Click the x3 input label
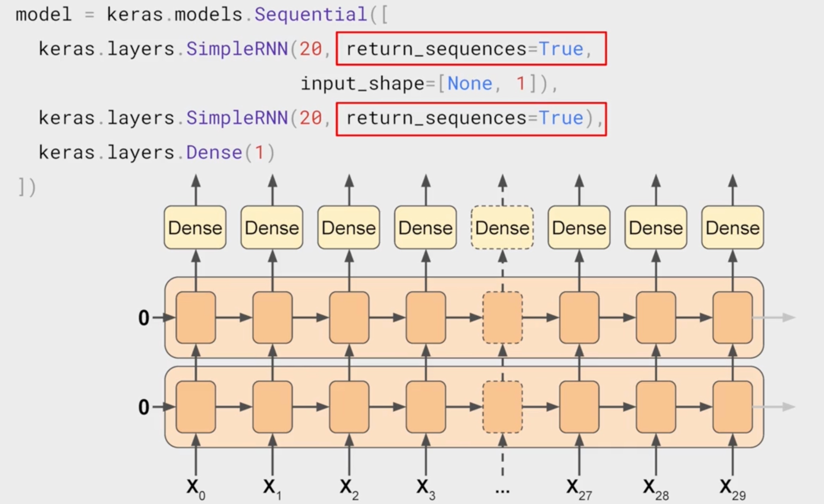 (x=426, y=488)
